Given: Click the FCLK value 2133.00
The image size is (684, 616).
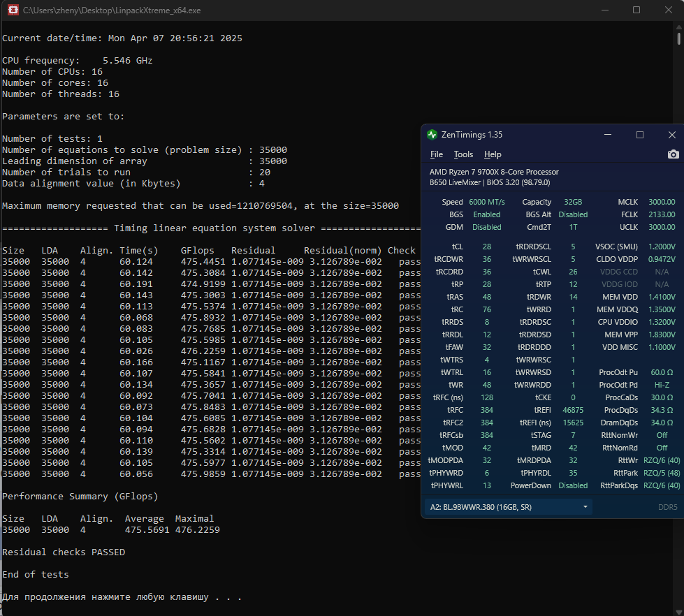Looking at the screenshot, I should click(662, 214).
